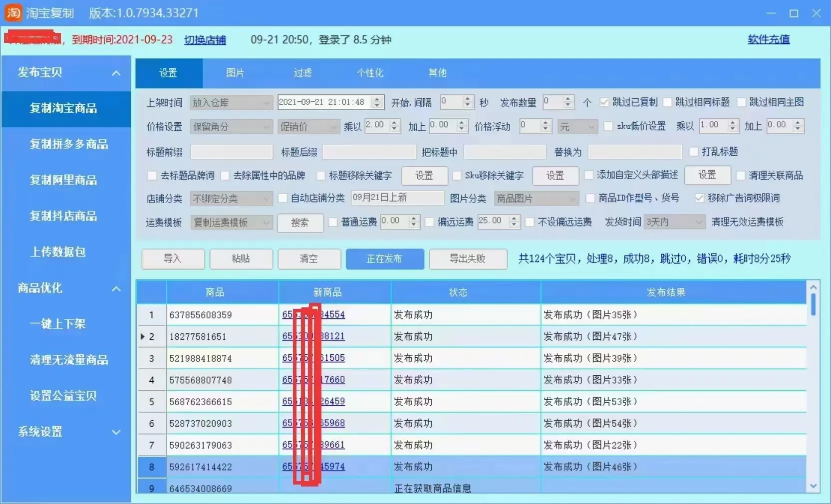Image resolution: width=831 pixels, height=504 pixels.
Task: Switch to the 设置 tab
Action: [x=169, y=73]
